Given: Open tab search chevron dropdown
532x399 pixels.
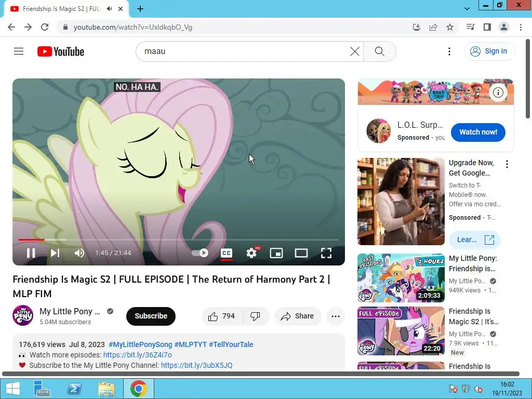Looking at the screenshot, I should click(x=467, y=9).
